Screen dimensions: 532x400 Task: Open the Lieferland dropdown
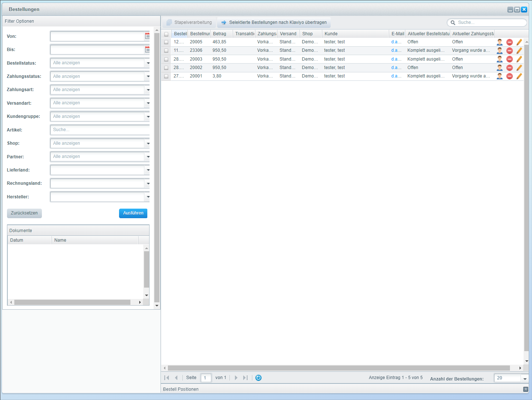(x=147, y=170)
